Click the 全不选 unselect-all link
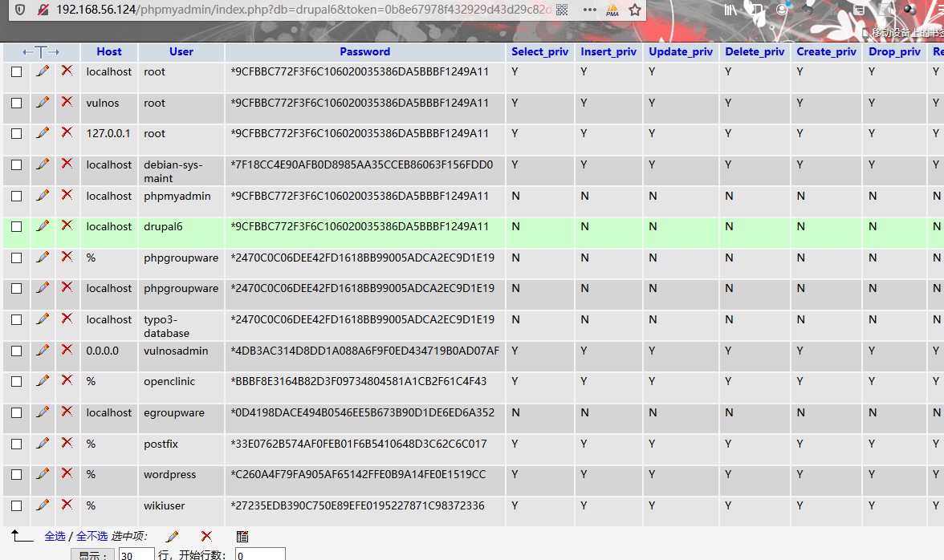The width and height of the screenshot is (944, 560). pos(92,536)
